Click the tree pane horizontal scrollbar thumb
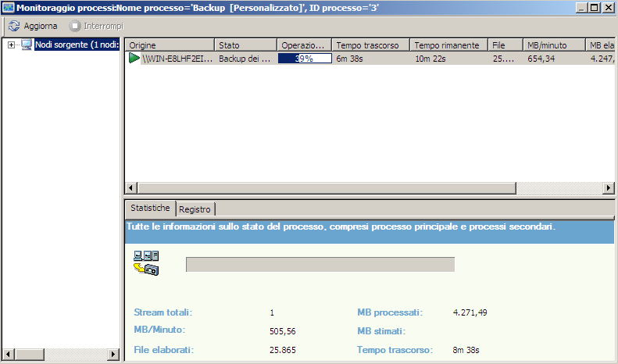Viewport: 618px width, 364px height. point(30,354)
